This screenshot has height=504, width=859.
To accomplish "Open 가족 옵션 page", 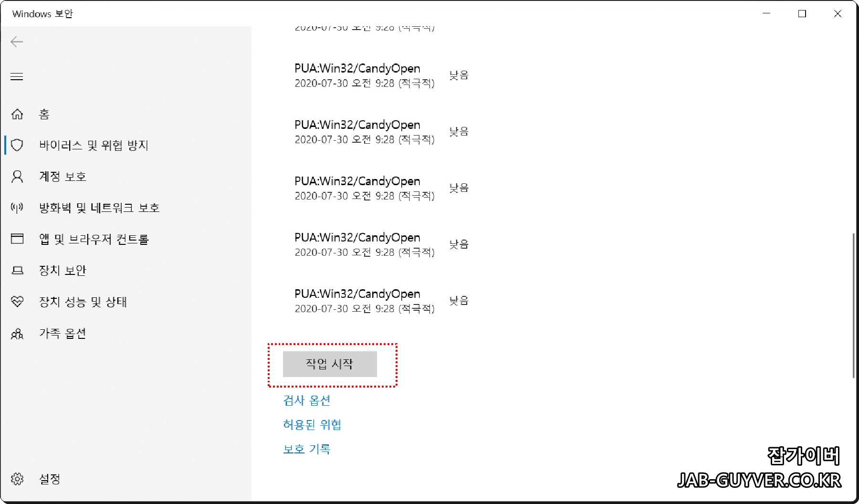I will point(63,333).
